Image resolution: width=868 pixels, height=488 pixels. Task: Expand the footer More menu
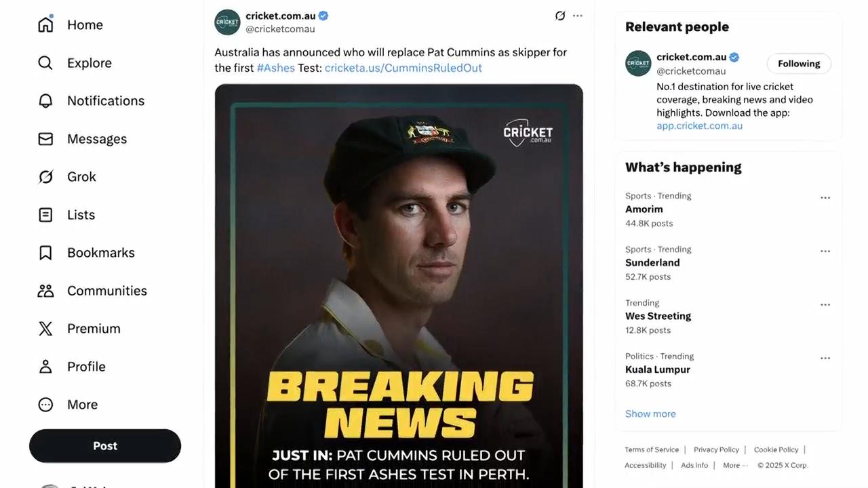pos(735,466)
